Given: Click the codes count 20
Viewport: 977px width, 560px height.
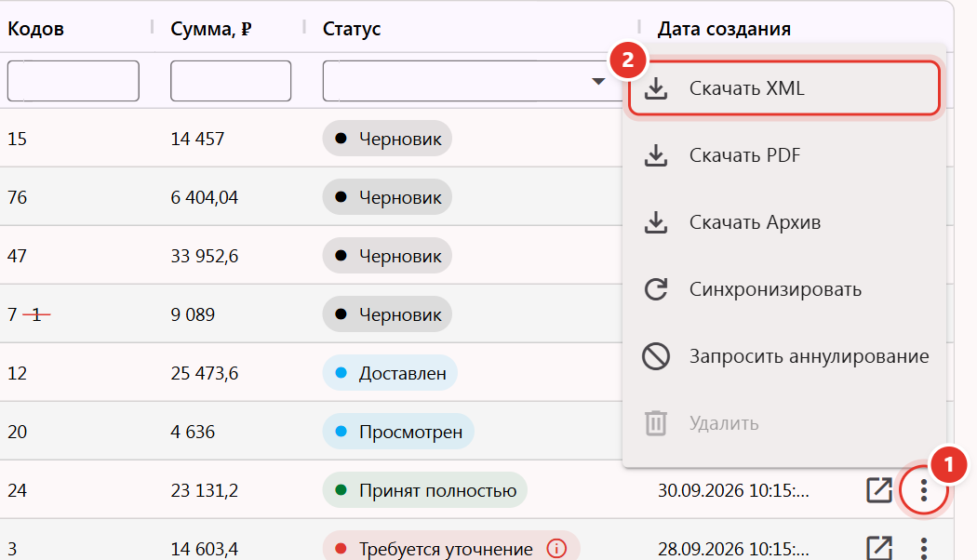Looking at the screenshot, I should coord(17,432).
